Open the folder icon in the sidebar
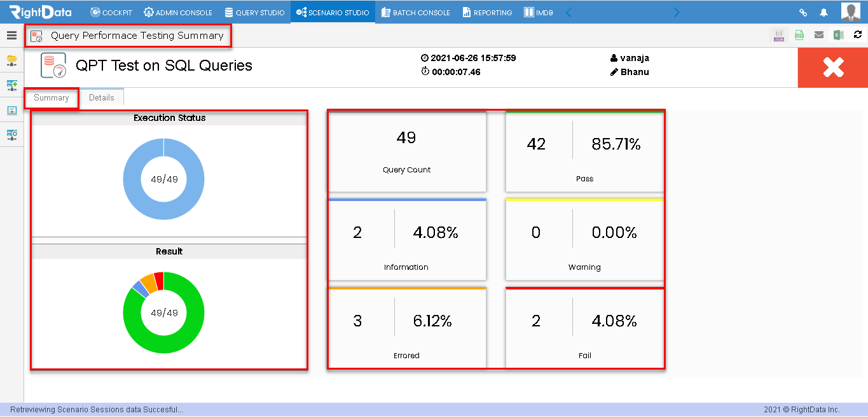 point(12,61)
